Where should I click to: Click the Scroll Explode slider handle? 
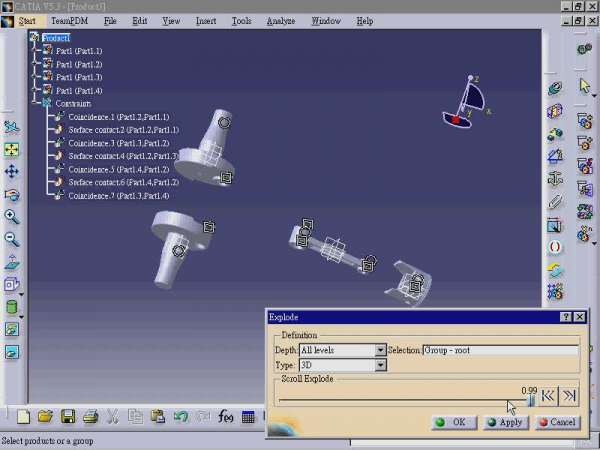(531, 398)
